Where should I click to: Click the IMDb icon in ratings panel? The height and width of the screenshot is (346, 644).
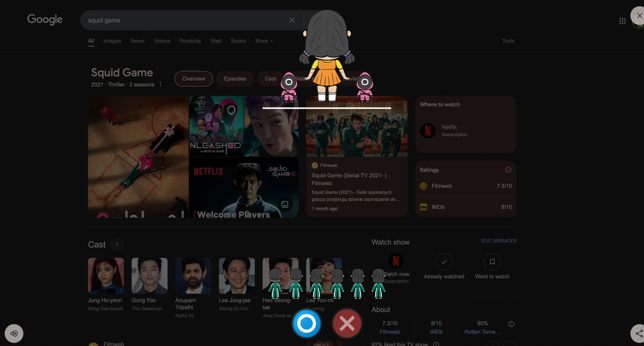[x=423, y=207]
